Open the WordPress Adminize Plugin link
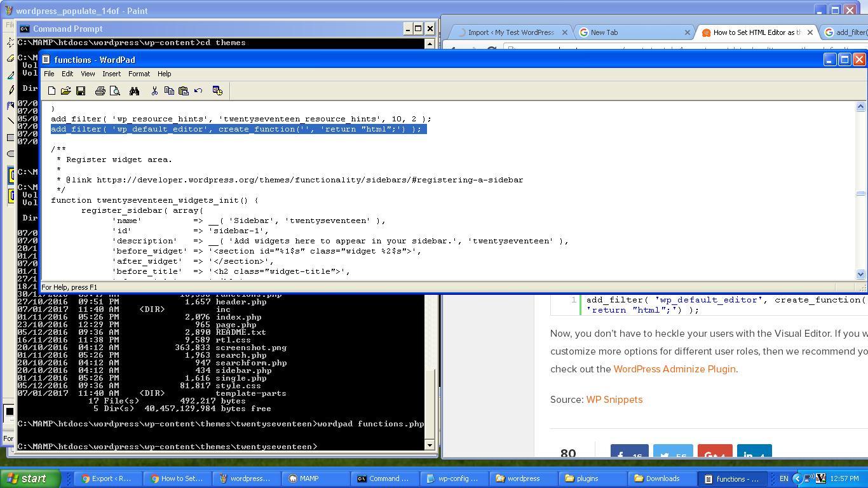This screenshot has height=488, width=868. (674, 369)
